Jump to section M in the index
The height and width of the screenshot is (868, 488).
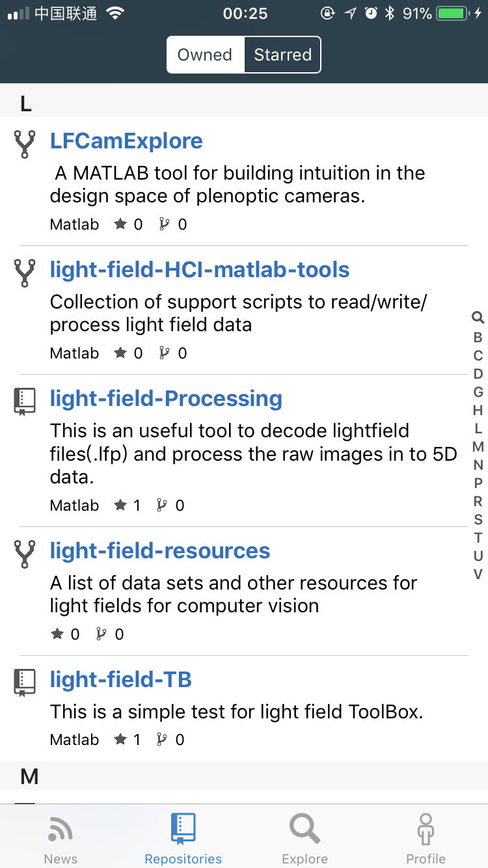tap(478, 446)
